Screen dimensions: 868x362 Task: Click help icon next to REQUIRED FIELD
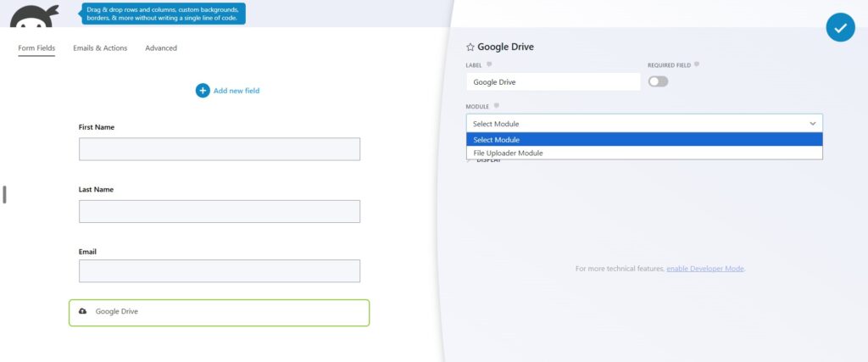click(697, 64)
